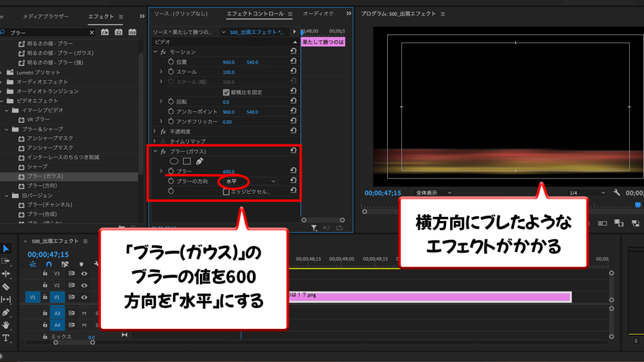This screenshot has width=644, height=362.
Task: Select the Selection arrow tool
Action: 6,249
